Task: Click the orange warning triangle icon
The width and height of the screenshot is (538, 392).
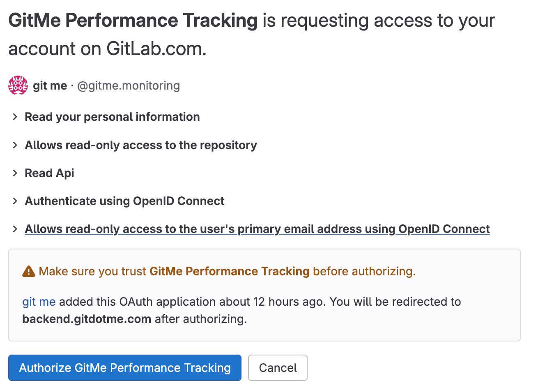Action: pyautogui.click(x=29, y=271)
